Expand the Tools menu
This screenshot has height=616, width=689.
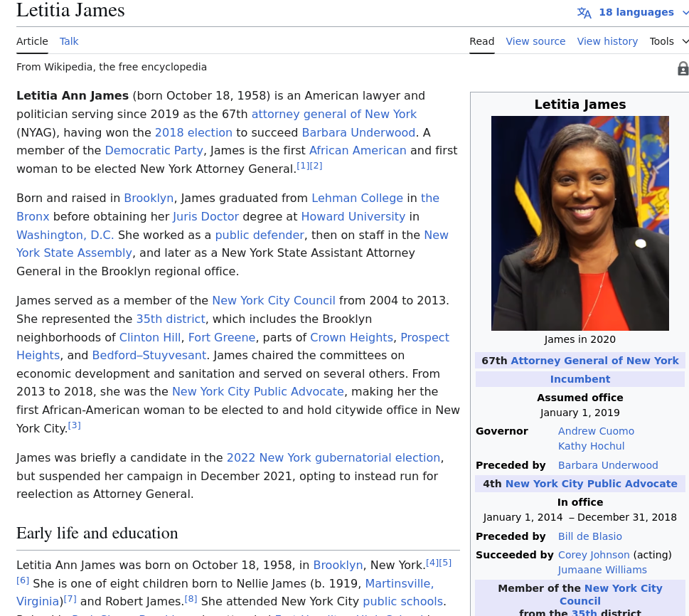click(669, 41)
